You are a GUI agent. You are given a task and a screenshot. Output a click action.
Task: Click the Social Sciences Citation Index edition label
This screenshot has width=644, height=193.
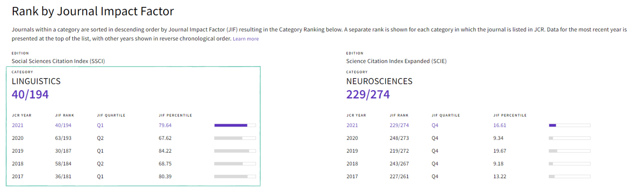(x=58, y=61)
